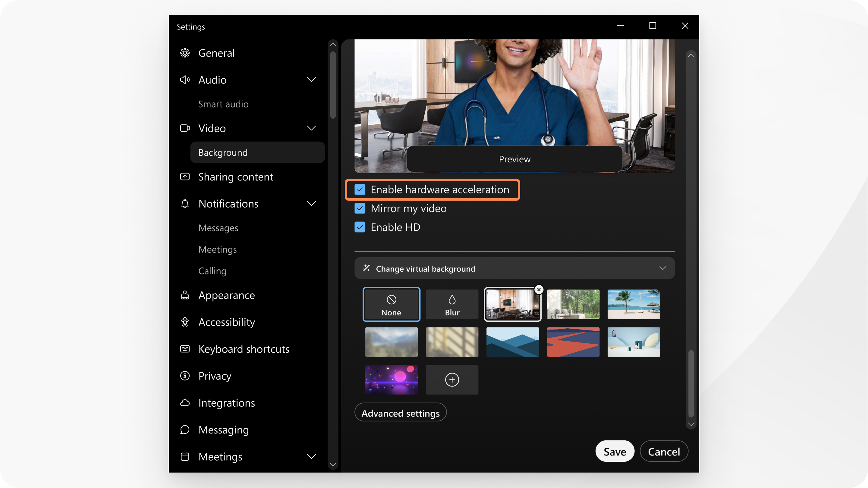Toggle Mirror my video checkbox
868x488 pixels.
pyautogui.click(x=360, y=208)
